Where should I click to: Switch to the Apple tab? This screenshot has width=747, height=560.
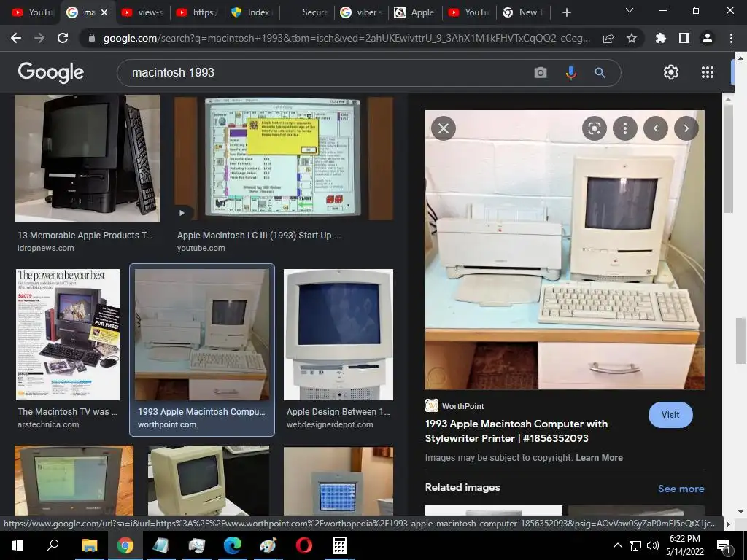(414, 12)
